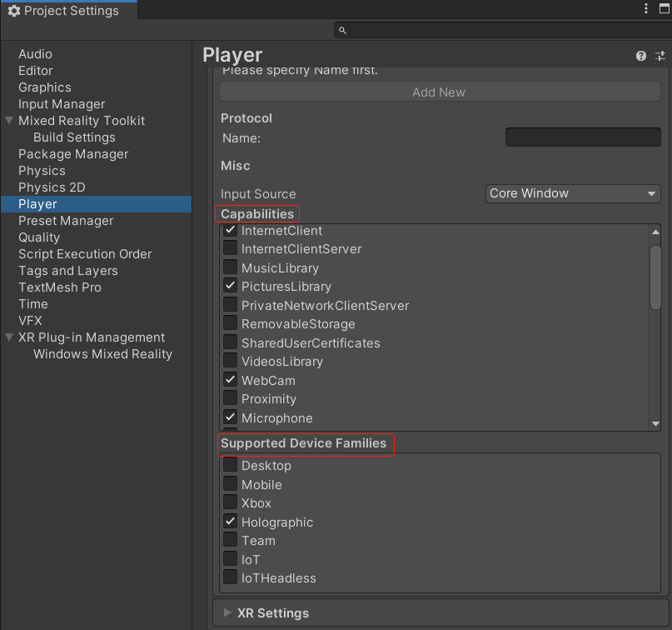Click the help question mark icon
The width and height of the screenshot is (672, 630).
641,56
